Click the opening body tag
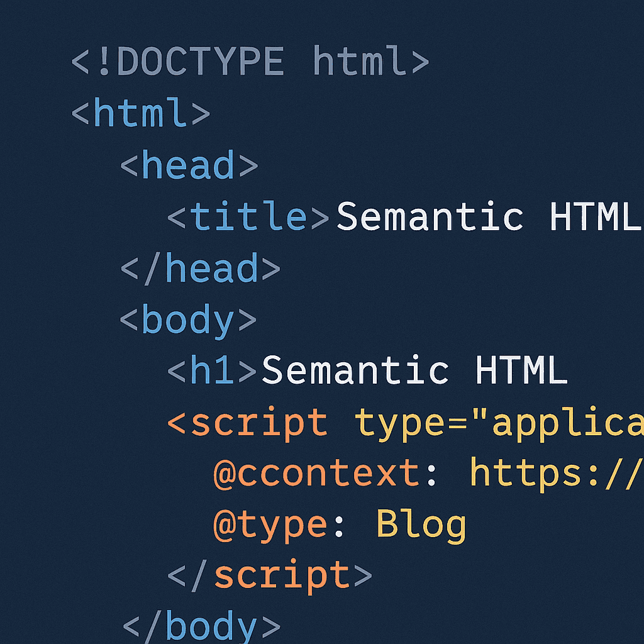The image size is (644, 644). 188,320
